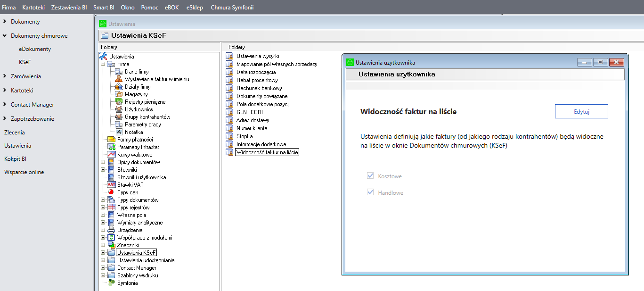
Task: Collapse the Firma tree node
Action: pyautogui.click(x=103, y=64)
